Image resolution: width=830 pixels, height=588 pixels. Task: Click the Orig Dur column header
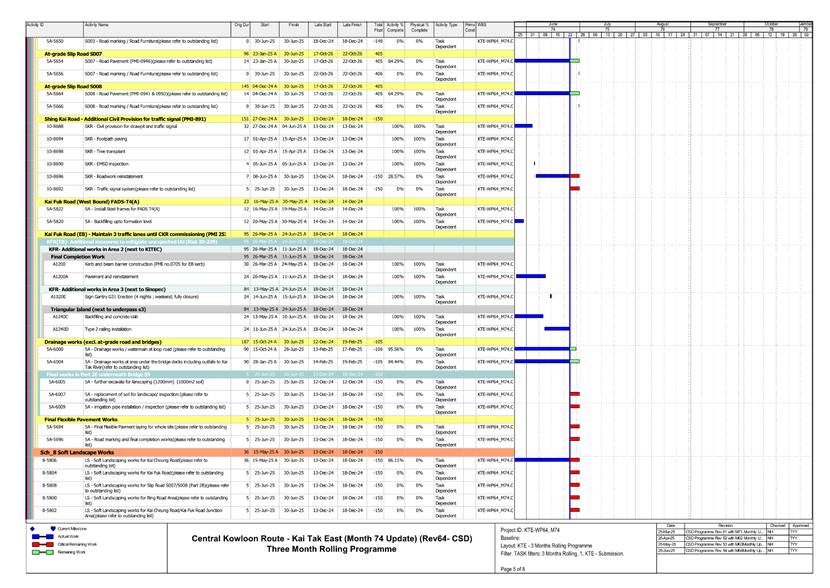[241, 24]
